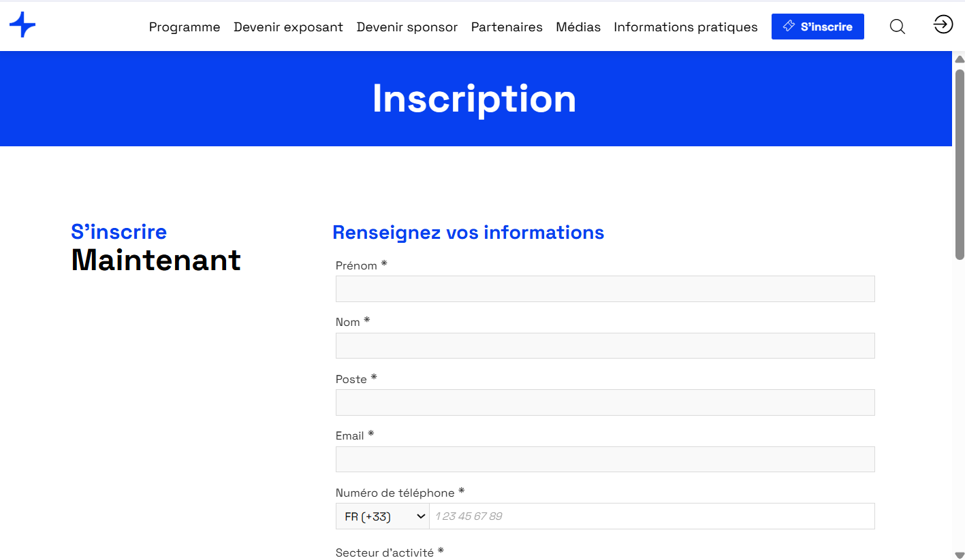Image resolution: width=965 pixels, height=560 pixels.
Task: Click the vertical page scrollbar thumb
Action: pos(960,164)
